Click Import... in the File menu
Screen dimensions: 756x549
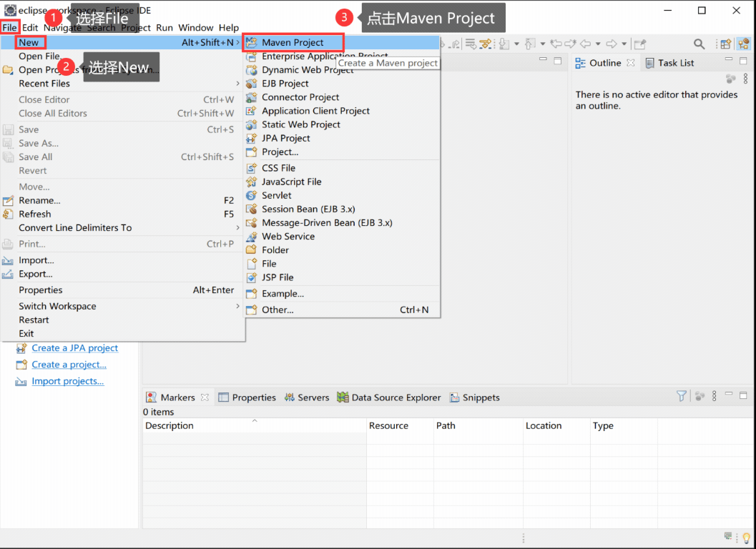pos(122,260)
